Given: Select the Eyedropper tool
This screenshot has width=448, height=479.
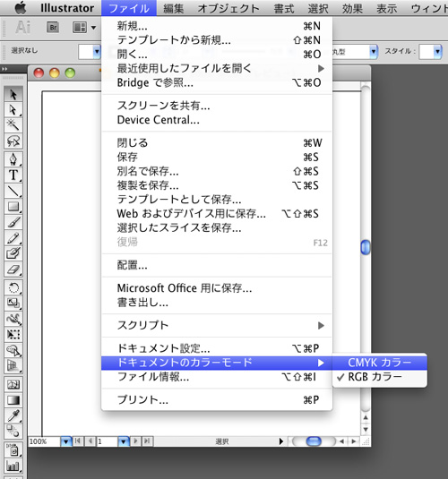Looking at the screenshot, I should click(13, 415).
